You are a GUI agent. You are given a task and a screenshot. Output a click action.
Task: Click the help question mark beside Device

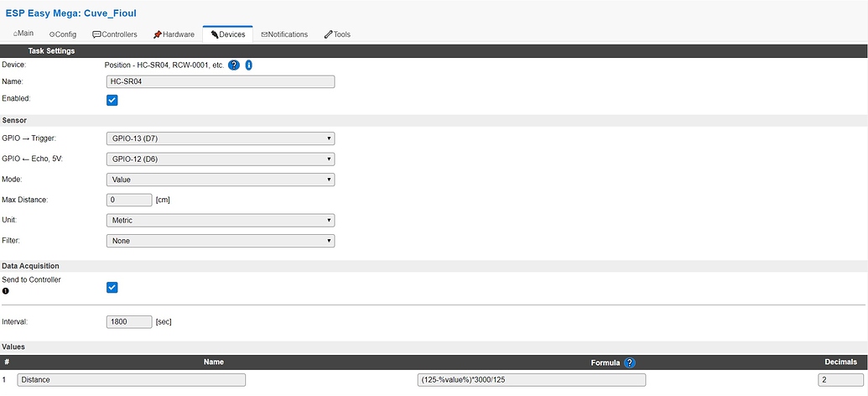(234, 65)
